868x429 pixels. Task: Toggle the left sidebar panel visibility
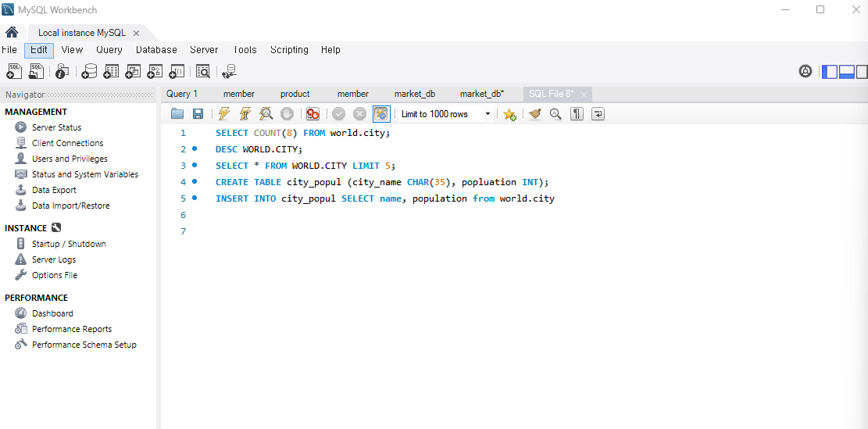(x=829, y=71)
